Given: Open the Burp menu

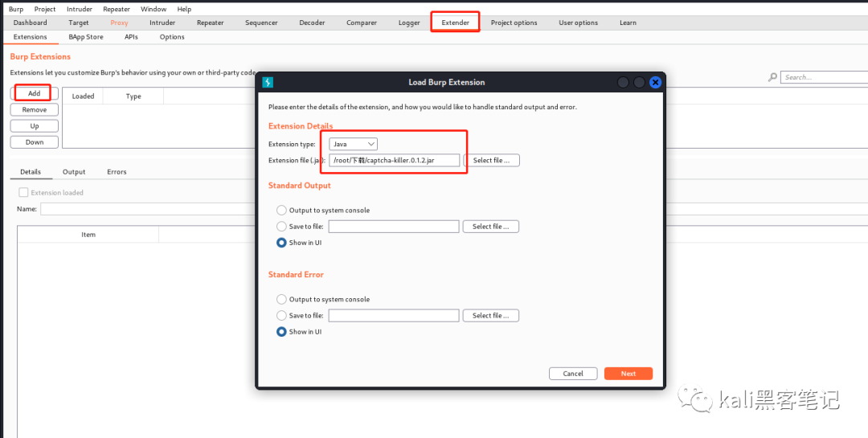Looking at the screenshot, I should click(x=16, y=9).
